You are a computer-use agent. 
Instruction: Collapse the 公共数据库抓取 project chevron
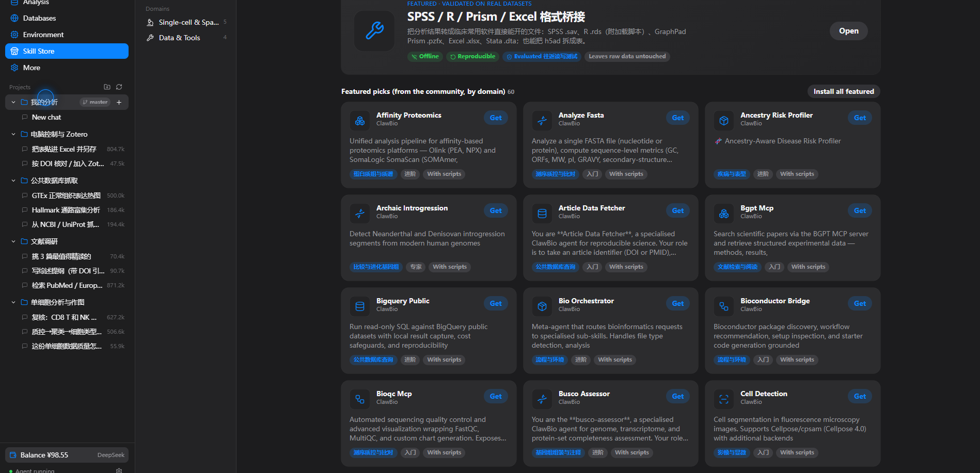[x=13, y=181]
